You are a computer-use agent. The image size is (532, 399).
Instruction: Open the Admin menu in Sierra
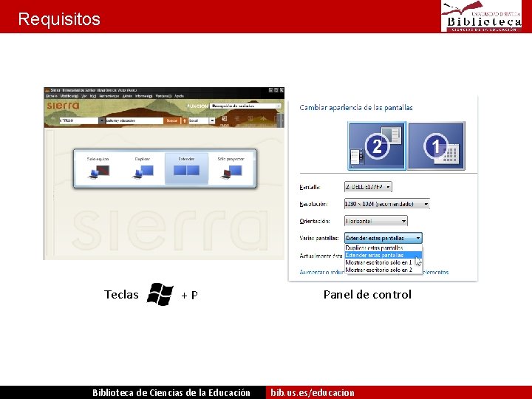(x=127, y=96)
